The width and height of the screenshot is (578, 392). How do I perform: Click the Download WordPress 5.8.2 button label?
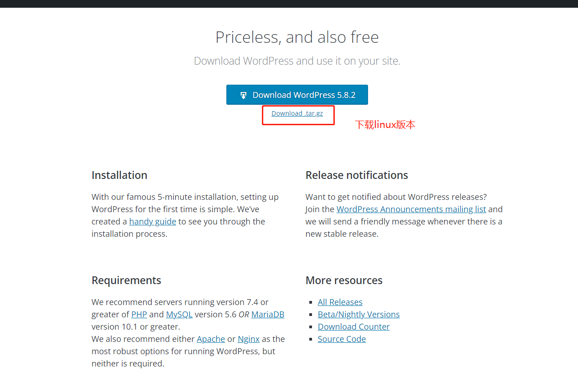[x=304, y=95]
